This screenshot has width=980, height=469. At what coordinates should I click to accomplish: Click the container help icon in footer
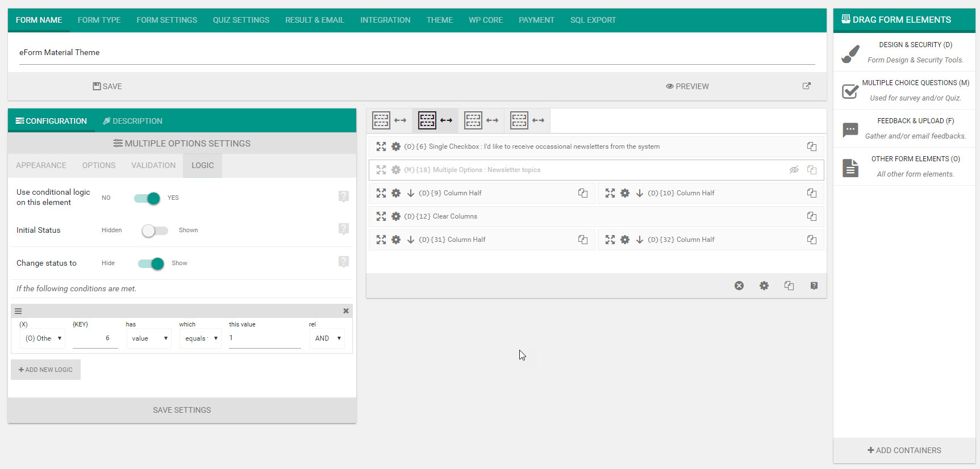(814, 286)
